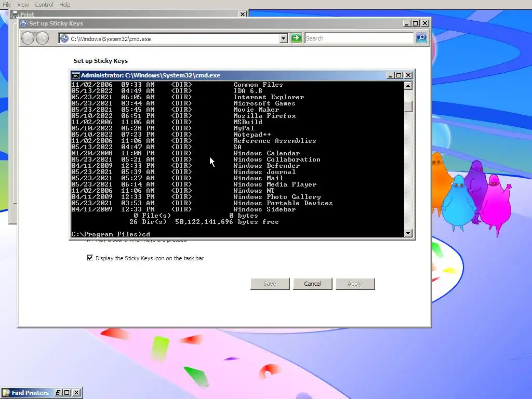Screen dimensions: 532x399
Task: Click the Search input box
Action: tap(358, 38)
